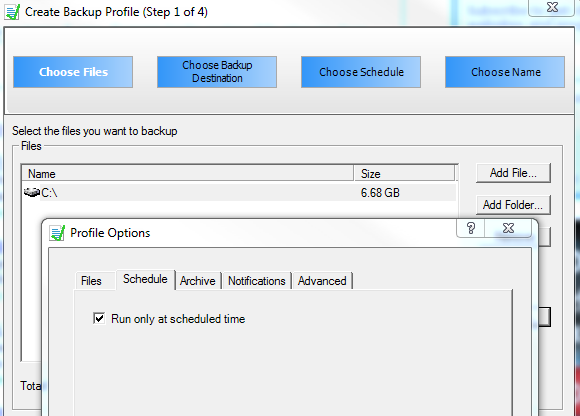Sort files by Name column header
Screen dimensions: 580x416
pos(188,173)
